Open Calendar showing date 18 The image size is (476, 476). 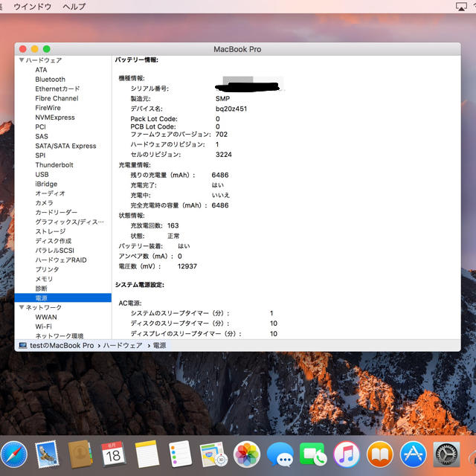(x=113, y=454)
